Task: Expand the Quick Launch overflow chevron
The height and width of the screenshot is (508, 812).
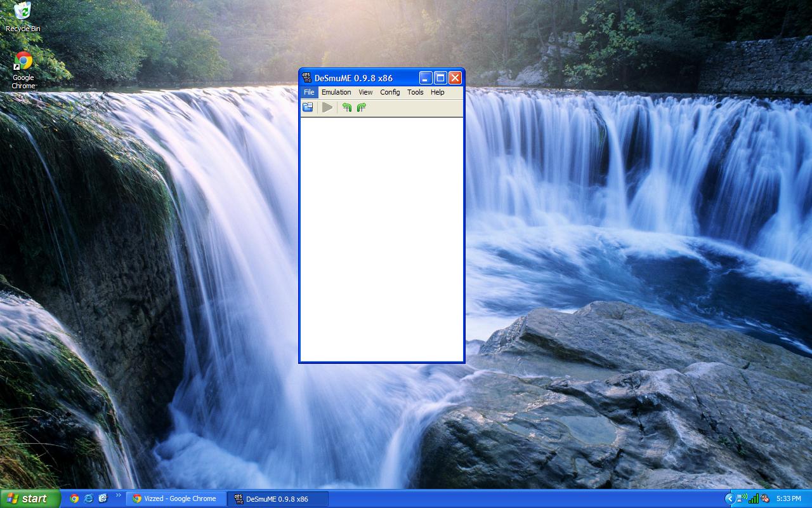Action: point(118,496)
